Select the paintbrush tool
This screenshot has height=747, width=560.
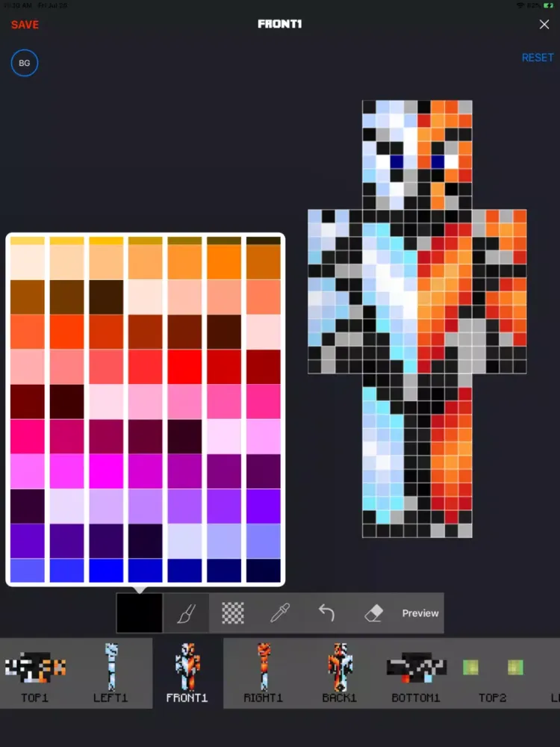coord(186,613)
